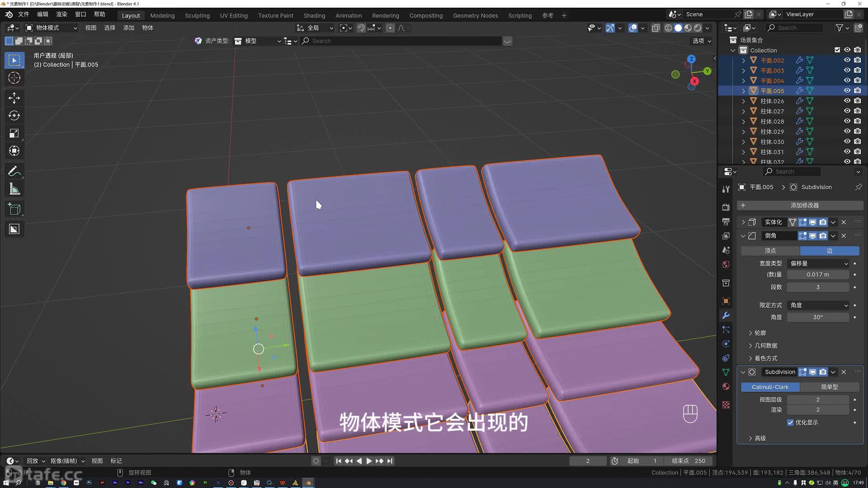The image size is (868, 488).
Task: Open the 添加 menu in viewport header
Action: [x=129, y=28]
